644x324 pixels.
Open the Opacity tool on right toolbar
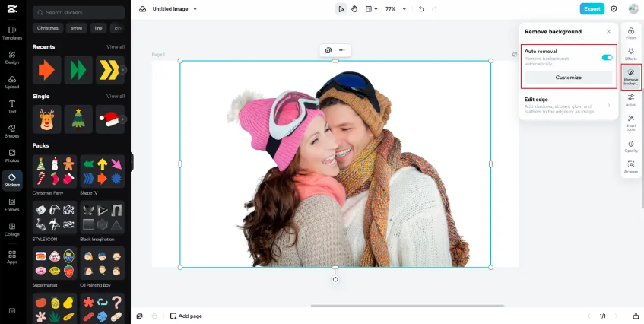tap(631, 146)
